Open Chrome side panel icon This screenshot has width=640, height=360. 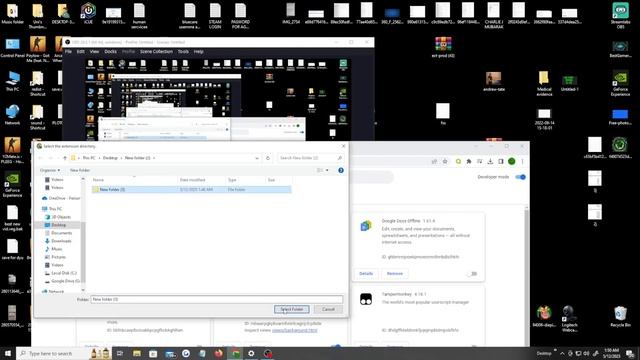pyautogui.click(x=501, y=162)
